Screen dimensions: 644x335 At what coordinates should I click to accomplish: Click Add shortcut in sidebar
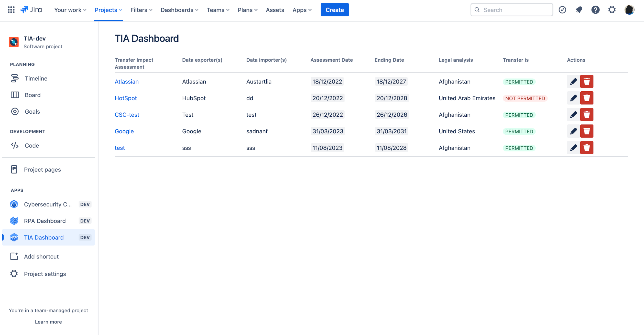(48, 256)
